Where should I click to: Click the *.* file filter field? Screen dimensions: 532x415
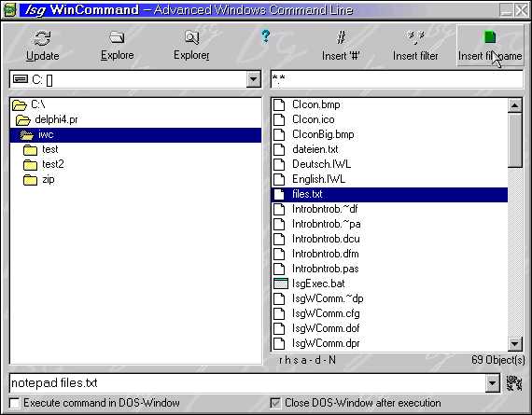tap(397, 79)
